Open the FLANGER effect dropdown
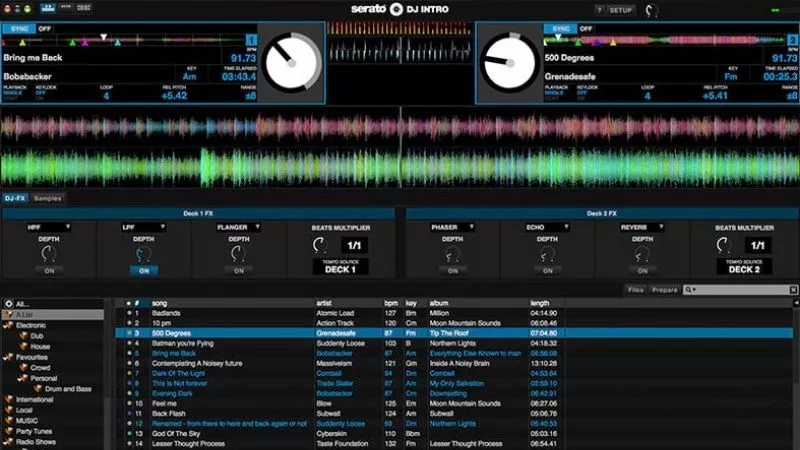Image resolution: width=800 pixels, height=450 pixels. [x=238, y=227]
